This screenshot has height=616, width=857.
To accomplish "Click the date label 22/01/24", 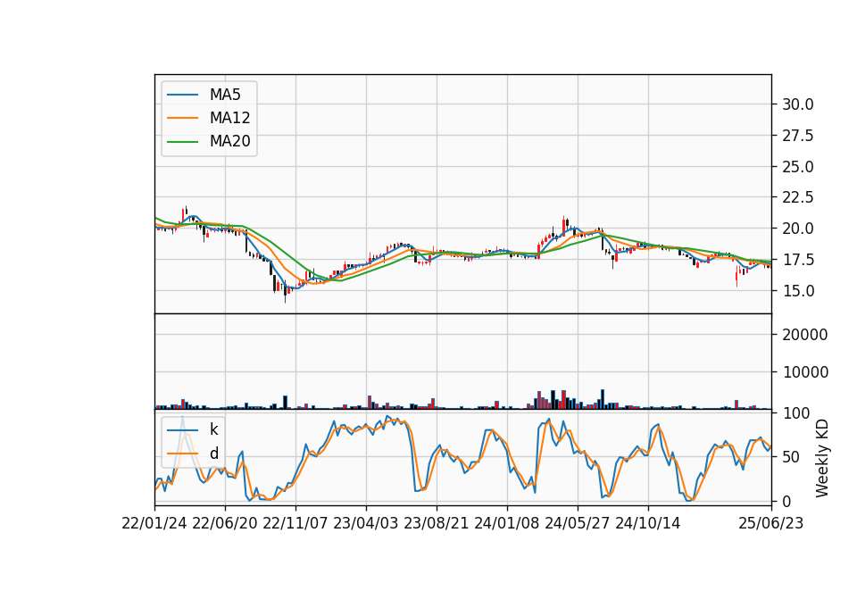I will point(154,523).
